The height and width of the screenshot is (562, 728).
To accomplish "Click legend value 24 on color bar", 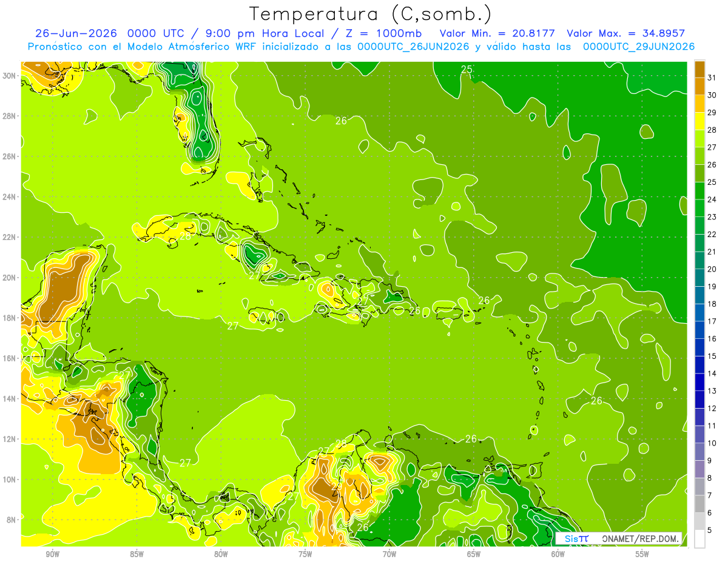I will pos(712,199).
